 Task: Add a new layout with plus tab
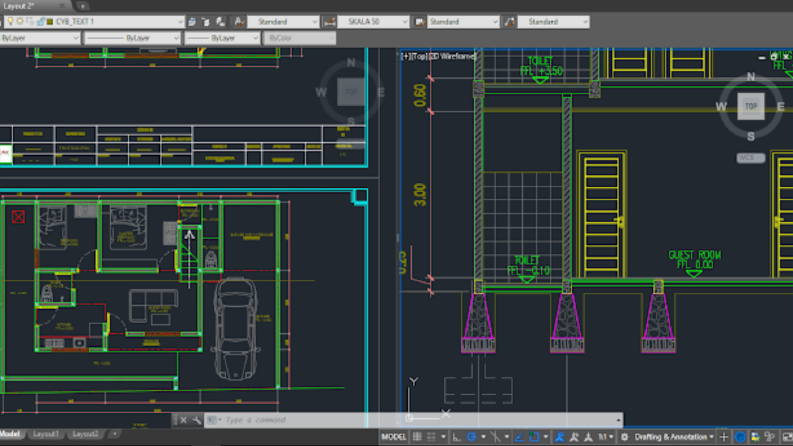pos(115,434)
